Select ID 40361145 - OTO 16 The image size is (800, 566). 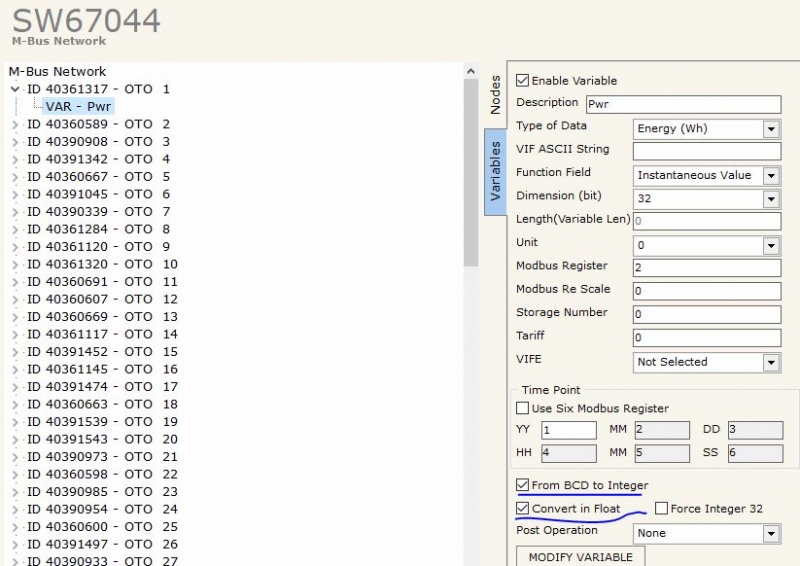[x=102, y=370]
